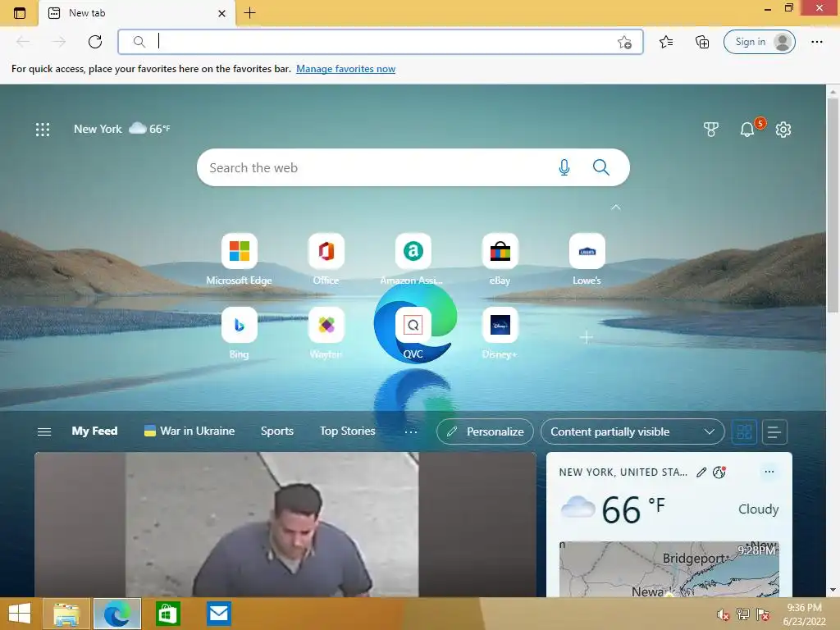Viewport: 840px width, 630px height.
Task: Close the New tab tab
Action: pyautogui.click(x=221, y=13)
